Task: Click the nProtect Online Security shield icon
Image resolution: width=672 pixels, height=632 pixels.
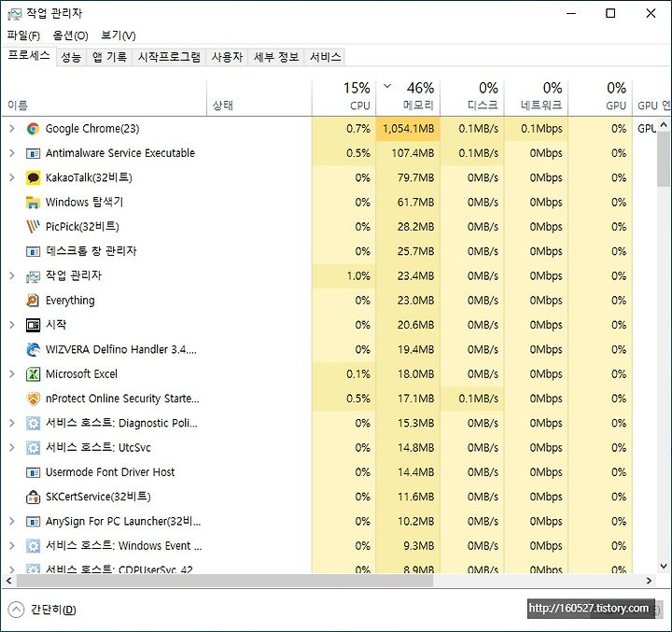Action: (x=33, y=399)
